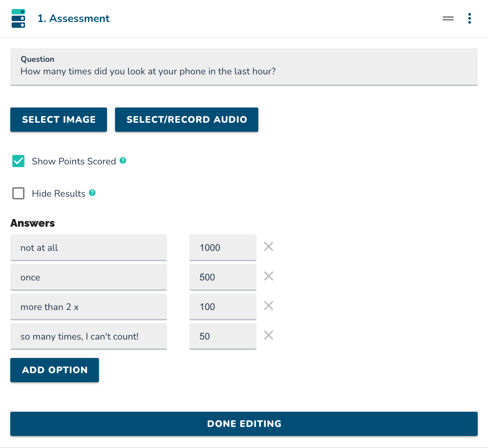
Task: Open help icon for Hide Results
Action: 92,193
